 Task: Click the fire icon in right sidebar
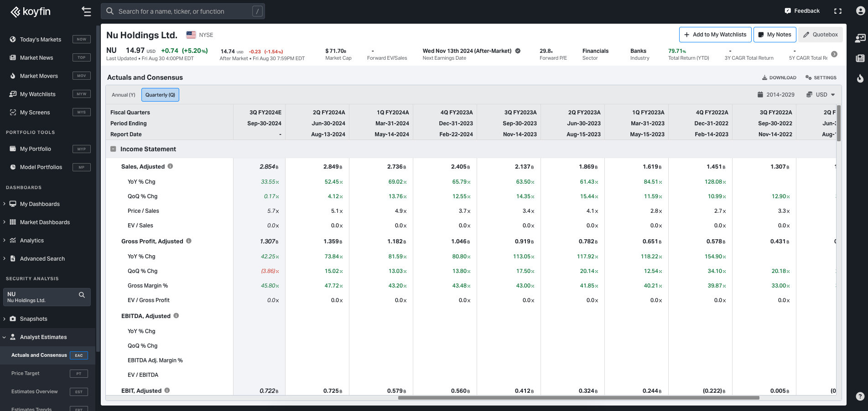point(860,78)
